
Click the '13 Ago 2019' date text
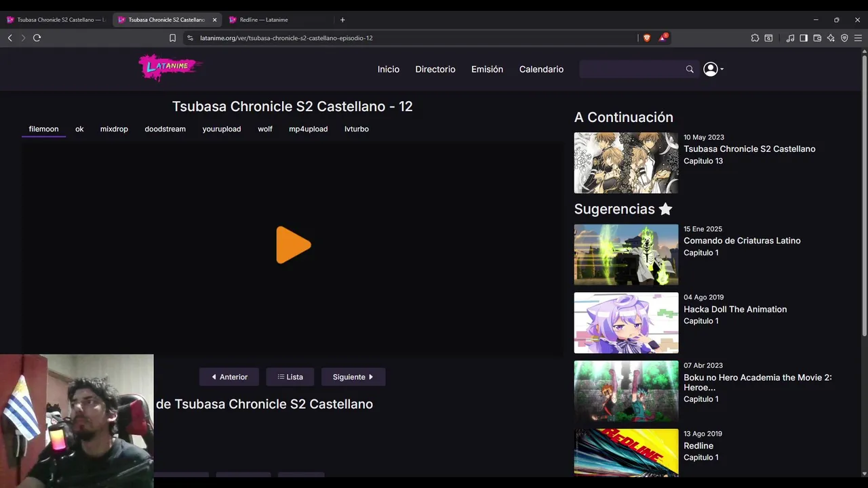pos(703,434)
